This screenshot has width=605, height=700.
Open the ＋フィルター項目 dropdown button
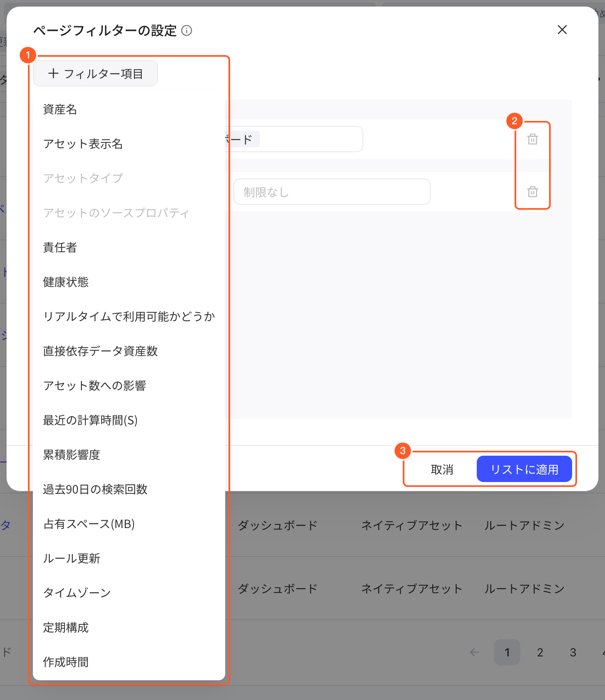(x=95, y=74)
